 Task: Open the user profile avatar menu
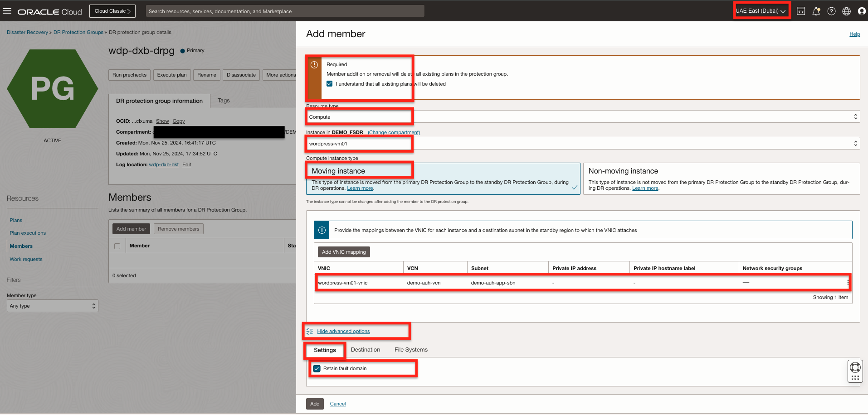[862, 11]
